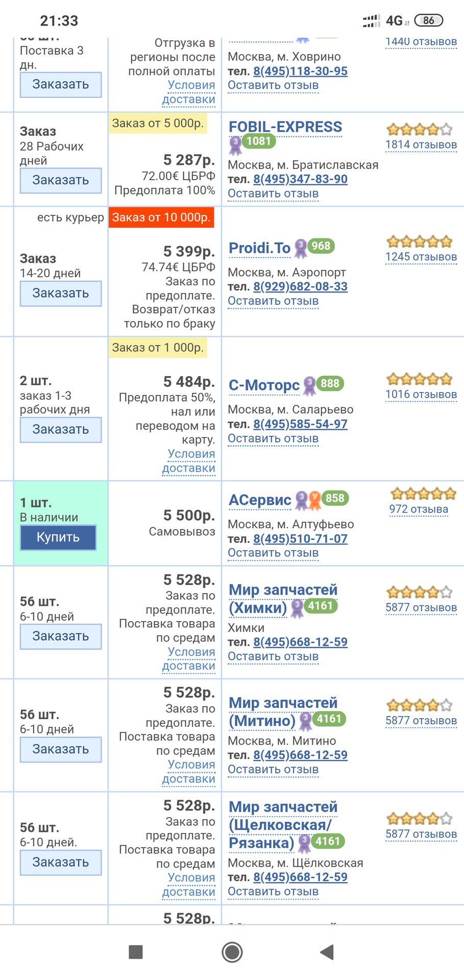Screen dimensions: 464x980
Task: Open Мир запчастей (Щелковская/Рязанка) seller link
Action: pos(283,825)
